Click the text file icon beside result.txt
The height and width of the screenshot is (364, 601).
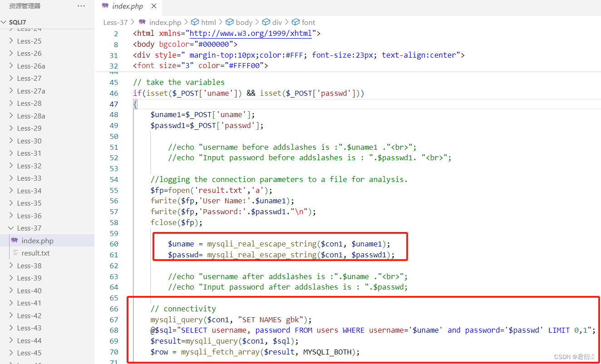click(x=15, y=253)
